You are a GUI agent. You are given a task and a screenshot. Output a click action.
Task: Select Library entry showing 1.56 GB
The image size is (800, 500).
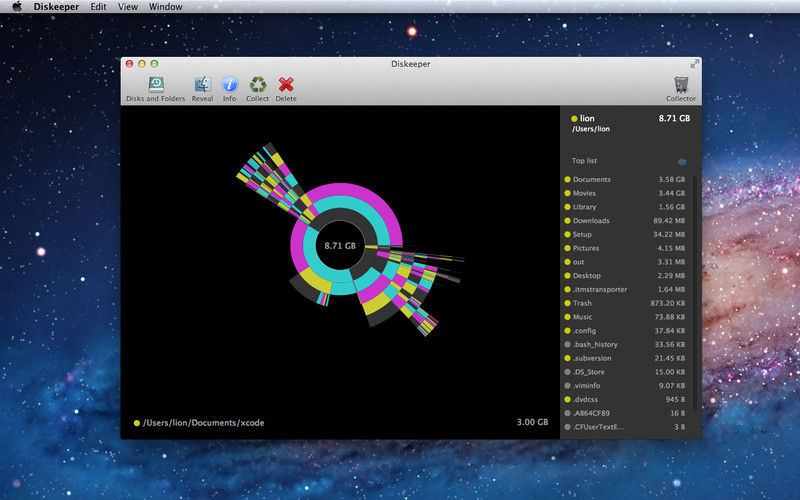coord(584,207)
